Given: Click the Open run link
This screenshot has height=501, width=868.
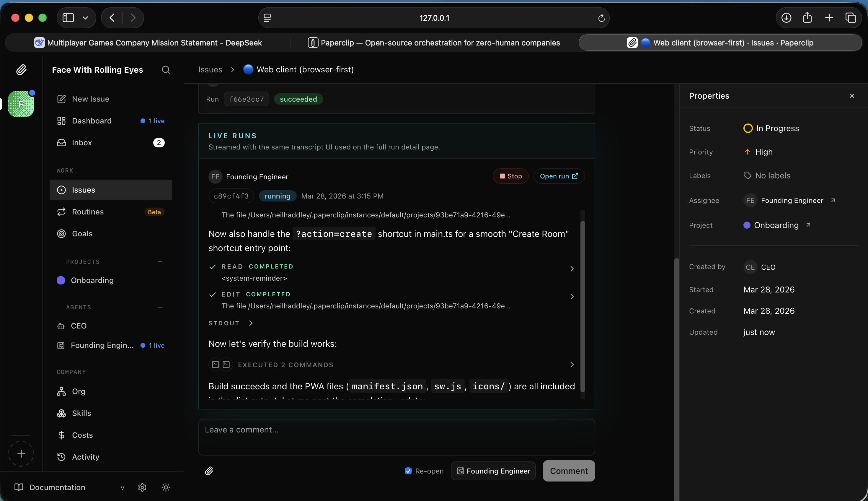Looking at the screenshot, I should click(x=559, y=176).
